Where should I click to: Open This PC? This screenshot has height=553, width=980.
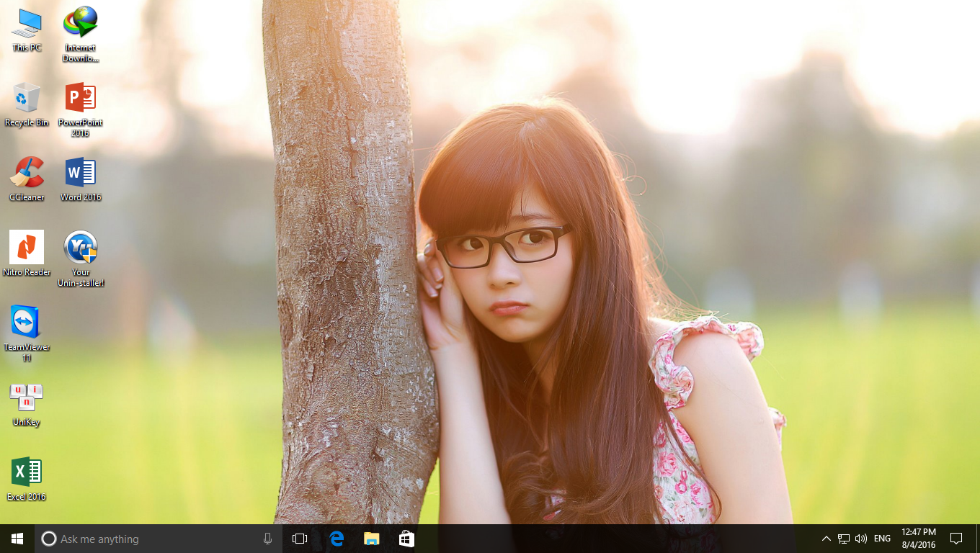pyautogui.click(x=27, y=22)
